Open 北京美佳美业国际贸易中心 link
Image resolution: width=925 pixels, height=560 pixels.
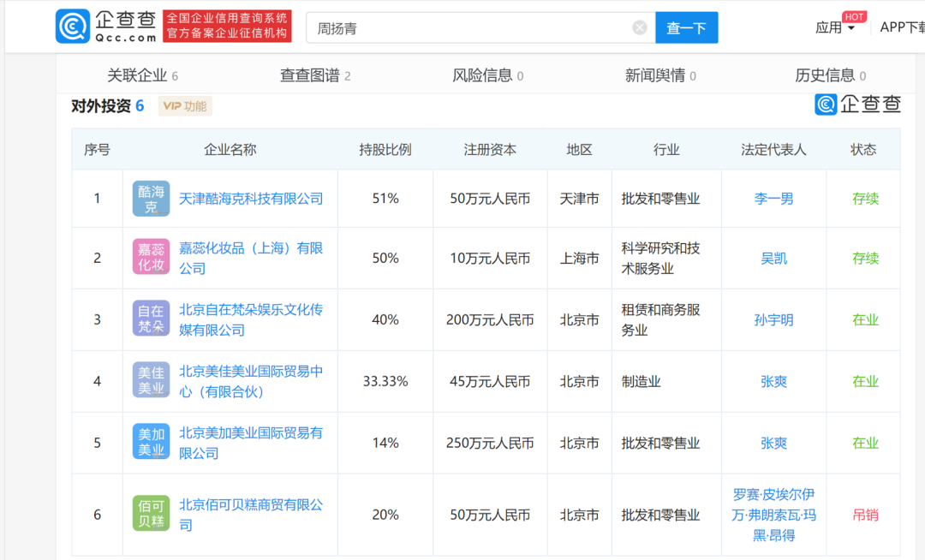(251, 381)
